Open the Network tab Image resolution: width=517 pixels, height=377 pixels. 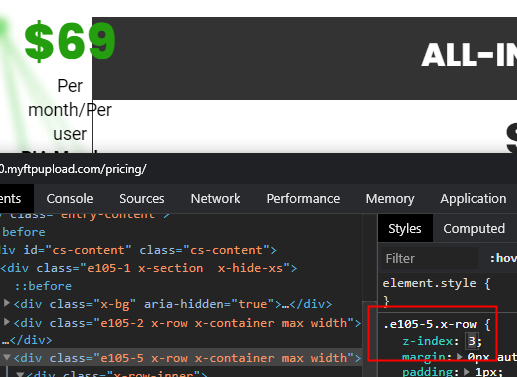215,199
